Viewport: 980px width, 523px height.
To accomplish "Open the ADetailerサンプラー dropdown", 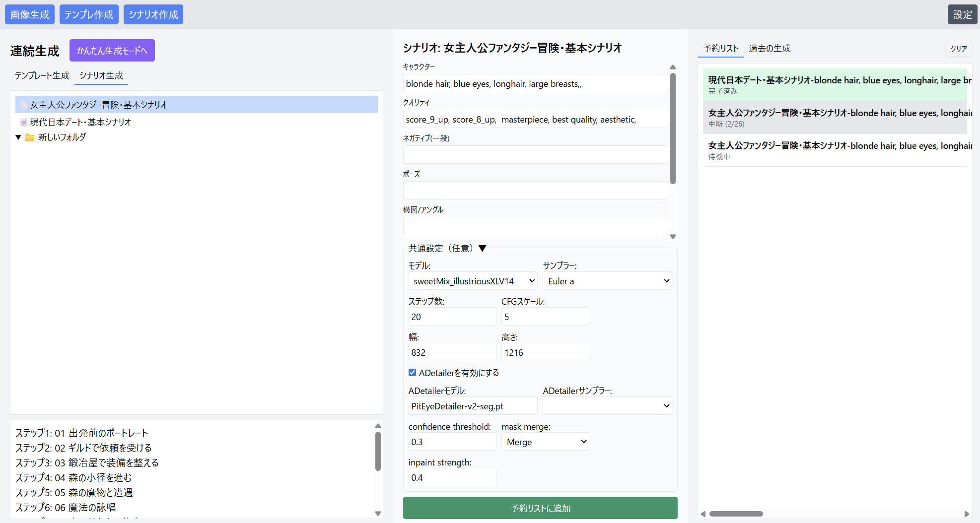I will 607,406.
